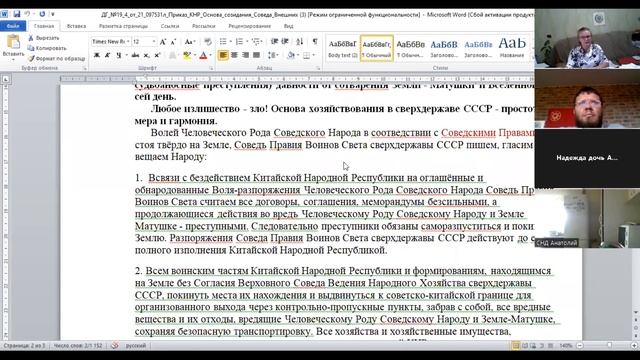Open the Разметка страницы tab
Image resolution: width=640 pixels, height=360 pixels.
(123, 26)
